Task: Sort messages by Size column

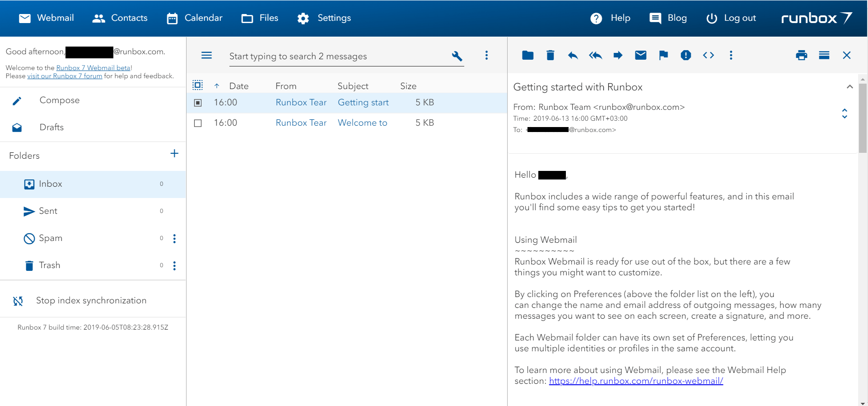Action: coord(408,86)
